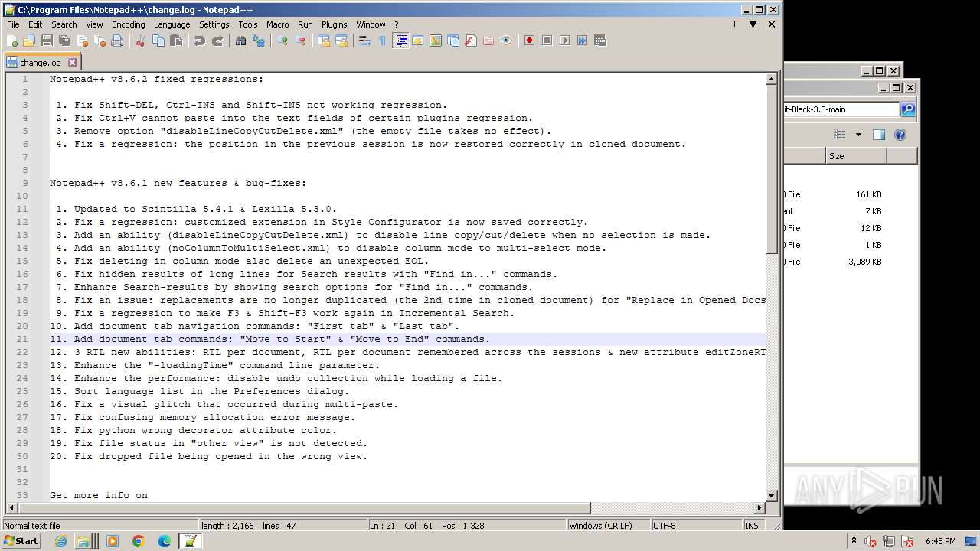Click the Cut scissors icon
This screenshot has height=551, width=980.
point(140,41)
